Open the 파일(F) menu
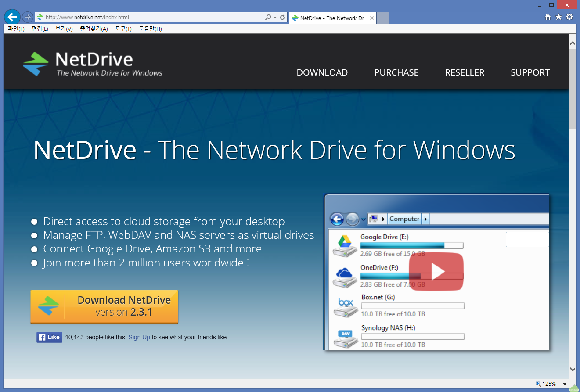This screenshot has height=392, width=580. pos(16,29)
